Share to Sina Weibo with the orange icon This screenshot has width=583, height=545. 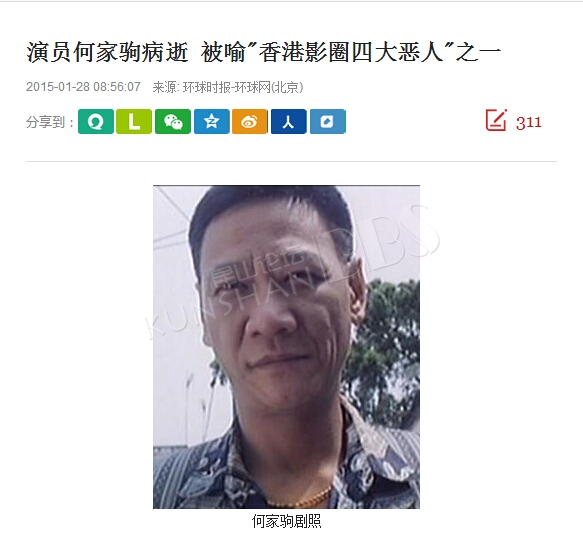tap(249, 122)
